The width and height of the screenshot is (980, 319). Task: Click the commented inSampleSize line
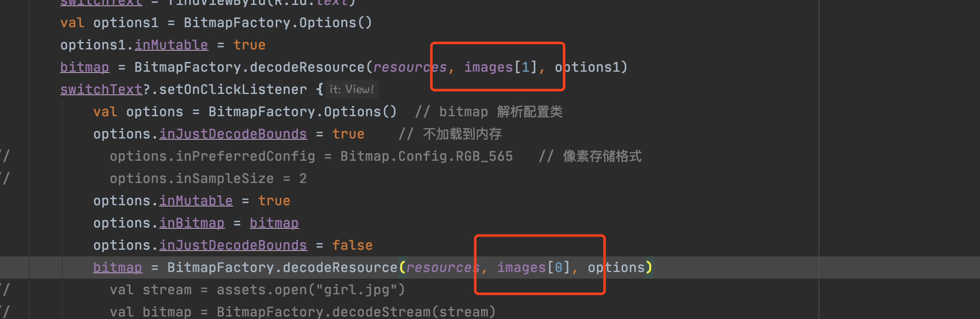(x=208, y=178)
